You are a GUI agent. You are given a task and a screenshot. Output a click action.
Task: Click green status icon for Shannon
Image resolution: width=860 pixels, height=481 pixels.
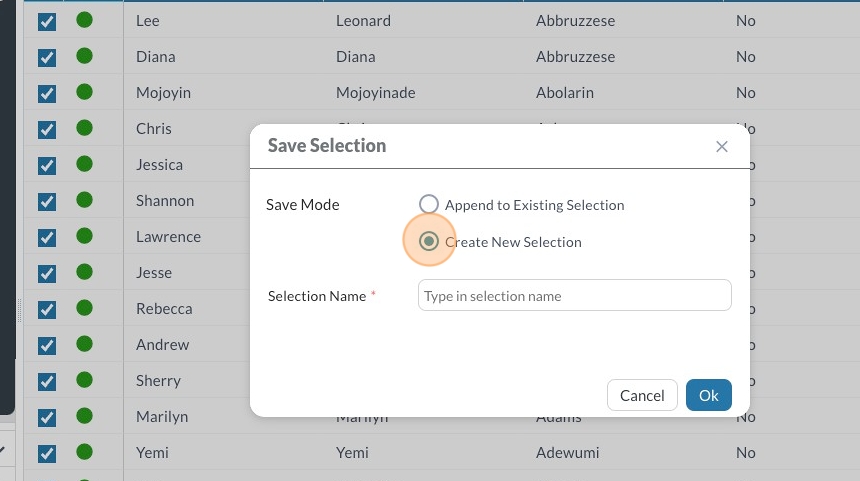pyautogui.click(x=85, y=200)
